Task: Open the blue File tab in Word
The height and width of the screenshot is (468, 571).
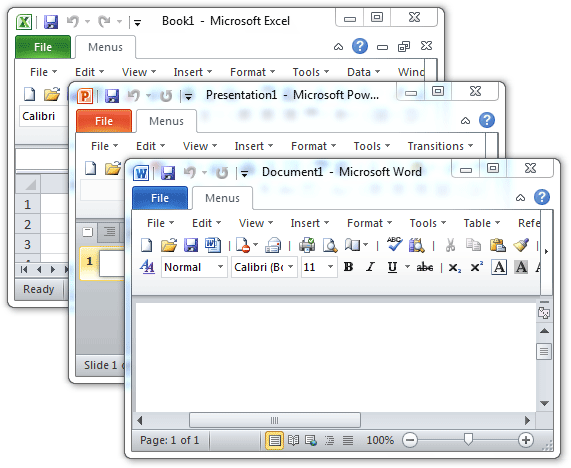Action: click(160, 198)
